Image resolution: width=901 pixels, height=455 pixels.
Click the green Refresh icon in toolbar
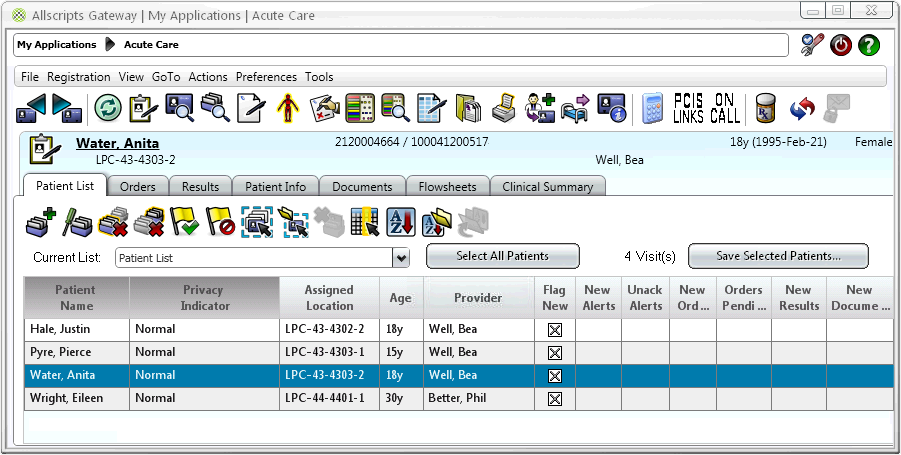click(108, 107)
